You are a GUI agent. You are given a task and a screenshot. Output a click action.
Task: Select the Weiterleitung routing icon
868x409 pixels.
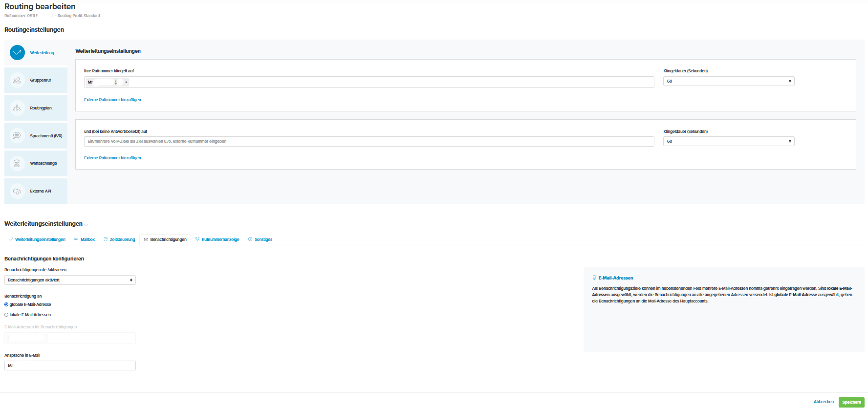point(17,53)
